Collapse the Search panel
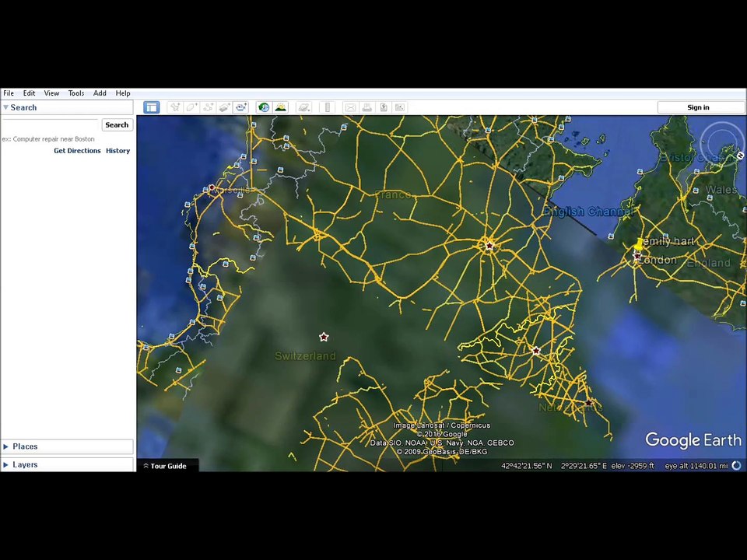This screenshot has height=560, width=747. 5,107
